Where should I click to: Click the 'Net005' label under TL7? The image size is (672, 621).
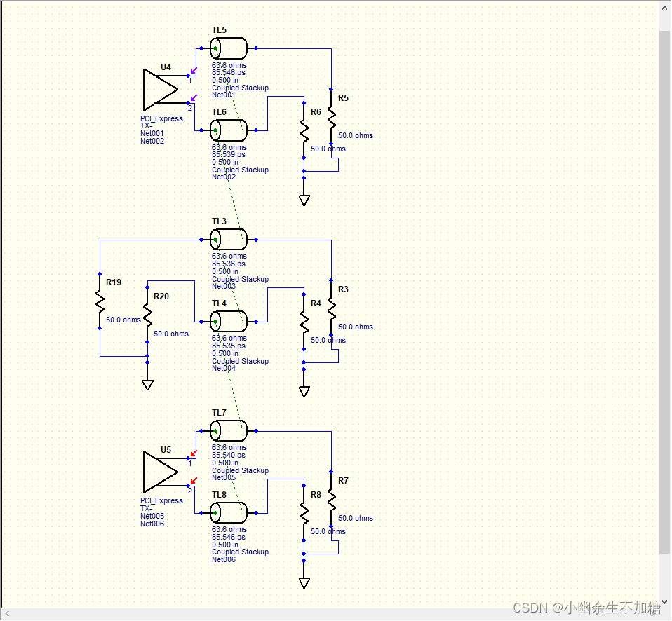[223, 477]
